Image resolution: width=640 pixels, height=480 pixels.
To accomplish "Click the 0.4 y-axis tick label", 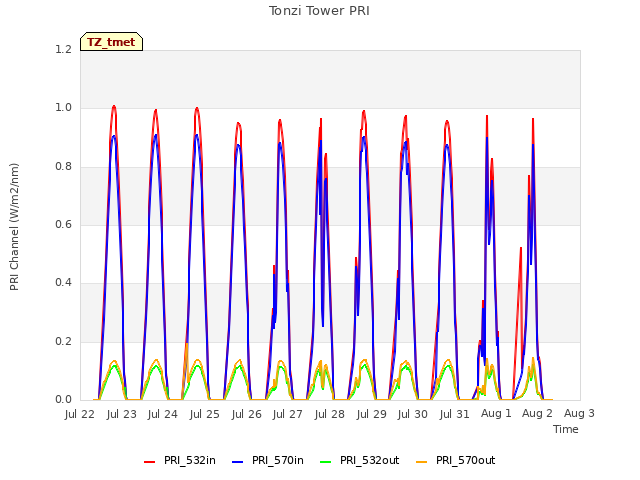I will [x=64, y=282].
